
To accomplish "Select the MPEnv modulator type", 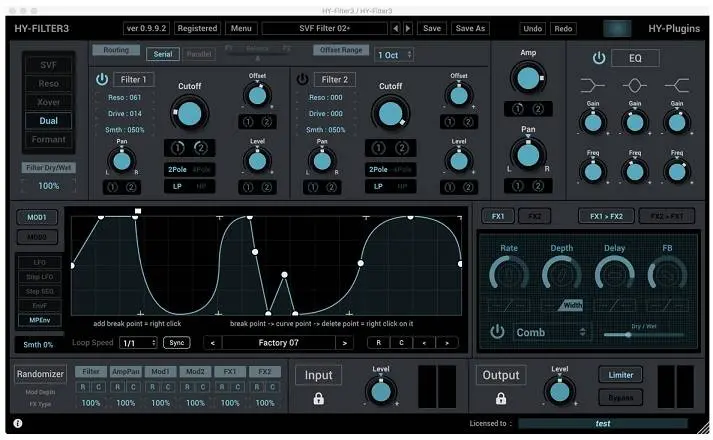I will [x=40, y=320].
